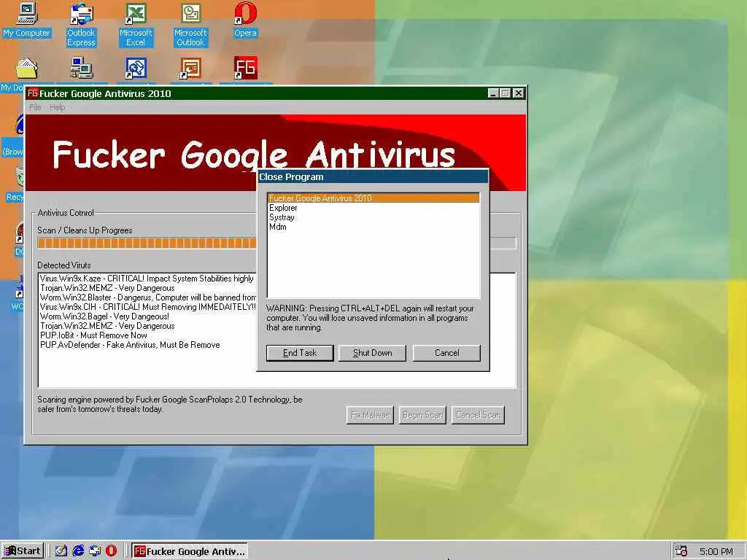Select Mdm in the task list
Viewport: 747px width, 560px height.
pyautogui.click(x=373, y=227)
